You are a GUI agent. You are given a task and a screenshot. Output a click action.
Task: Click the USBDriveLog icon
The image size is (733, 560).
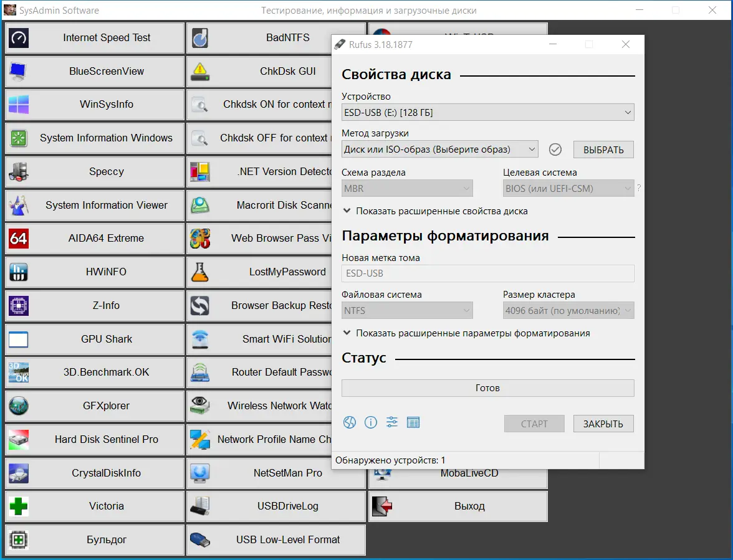tap(200, 506)
